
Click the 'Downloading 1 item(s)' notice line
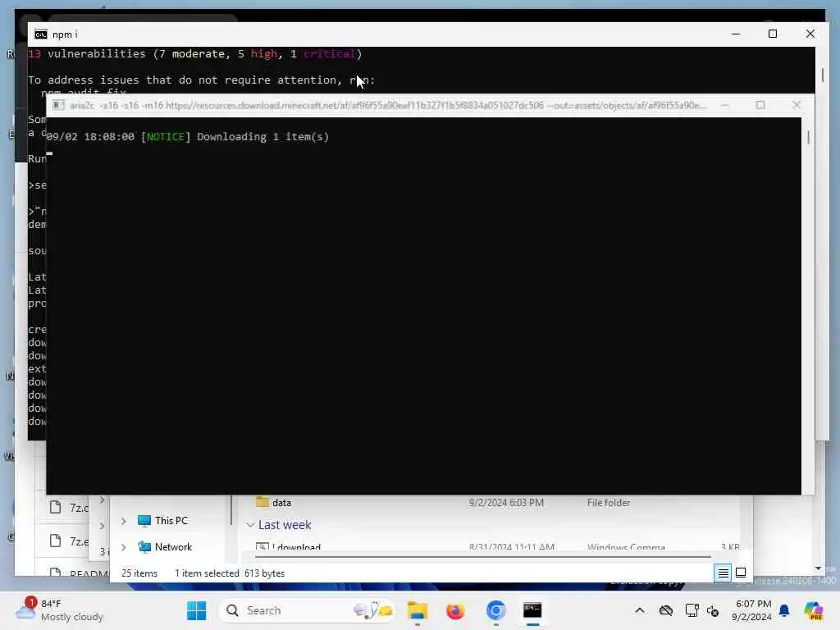pyautogui.click(x=188, y=137)
